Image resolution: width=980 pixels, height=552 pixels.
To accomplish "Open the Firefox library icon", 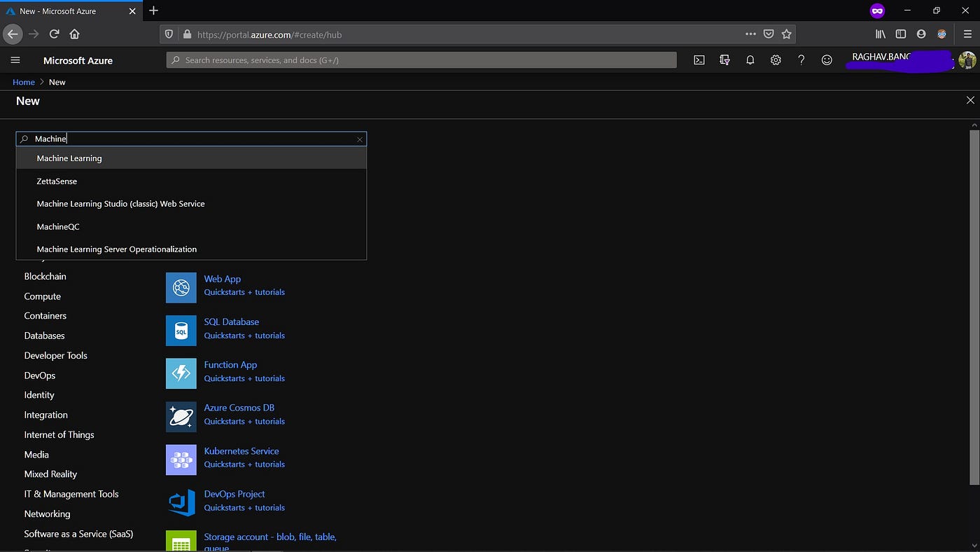I will point(881,34).
